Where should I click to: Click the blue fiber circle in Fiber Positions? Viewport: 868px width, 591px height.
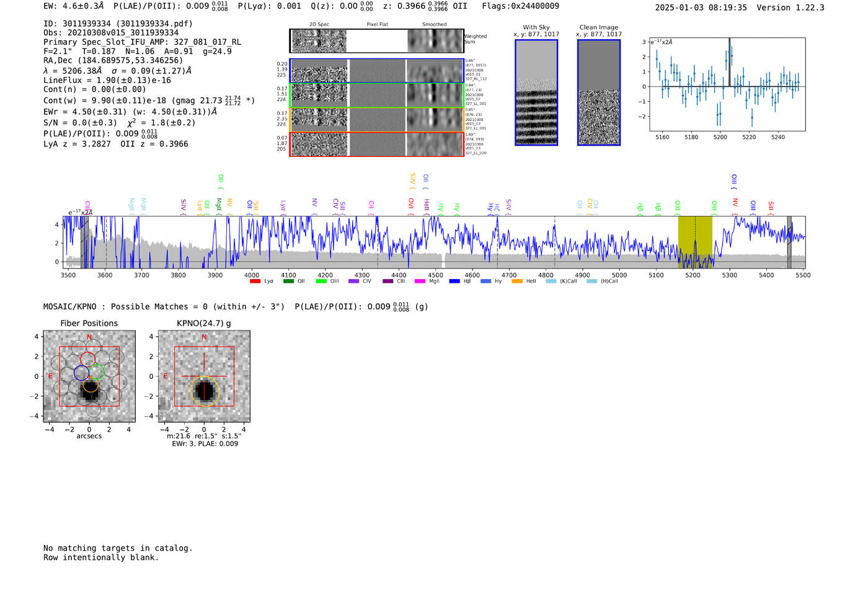click(x=81, y=373)
